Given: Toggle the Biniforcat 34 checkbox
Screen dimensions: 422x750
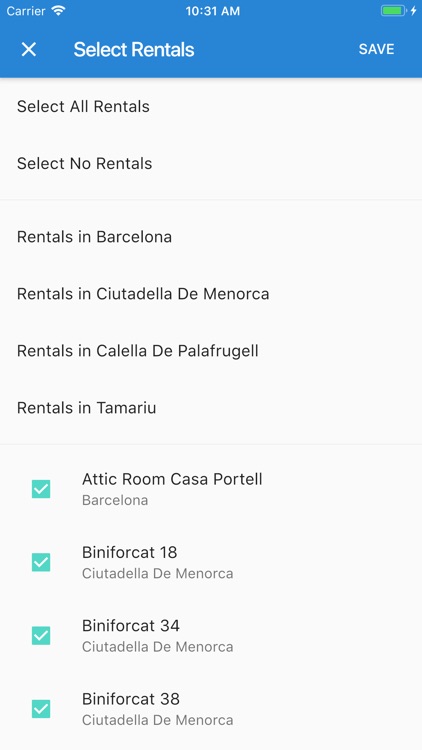Looking at the screenshot, I should coord(41,636).
